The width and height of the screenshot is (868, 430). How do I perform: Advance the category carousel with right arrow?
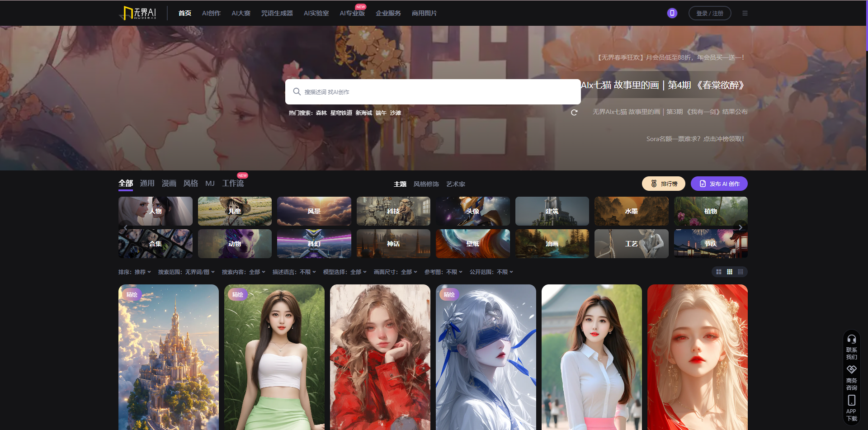coord(740,227)
